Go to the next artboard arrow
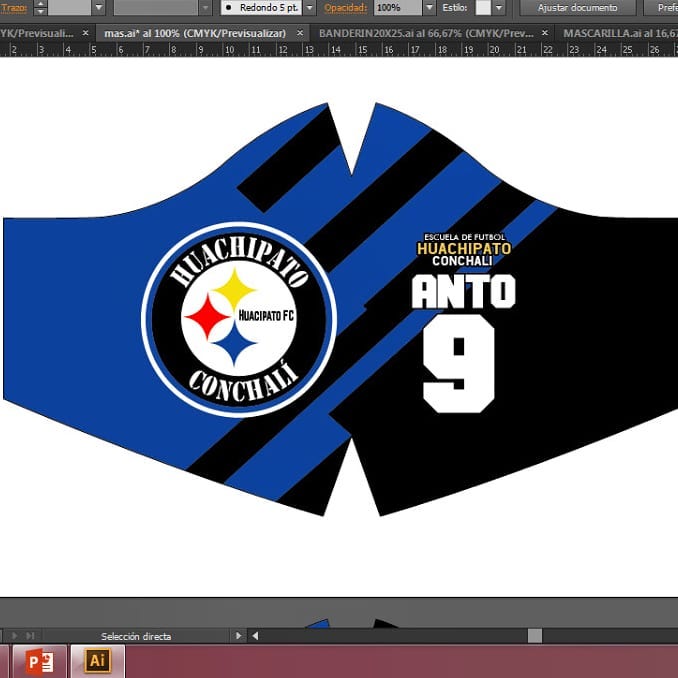The width and height of the screenshot is (678, 678). pyautogui.click(x=14, y=636)
